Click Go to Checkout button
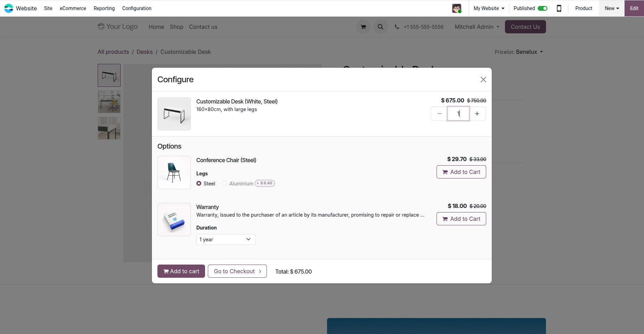 tap(237, 271)
